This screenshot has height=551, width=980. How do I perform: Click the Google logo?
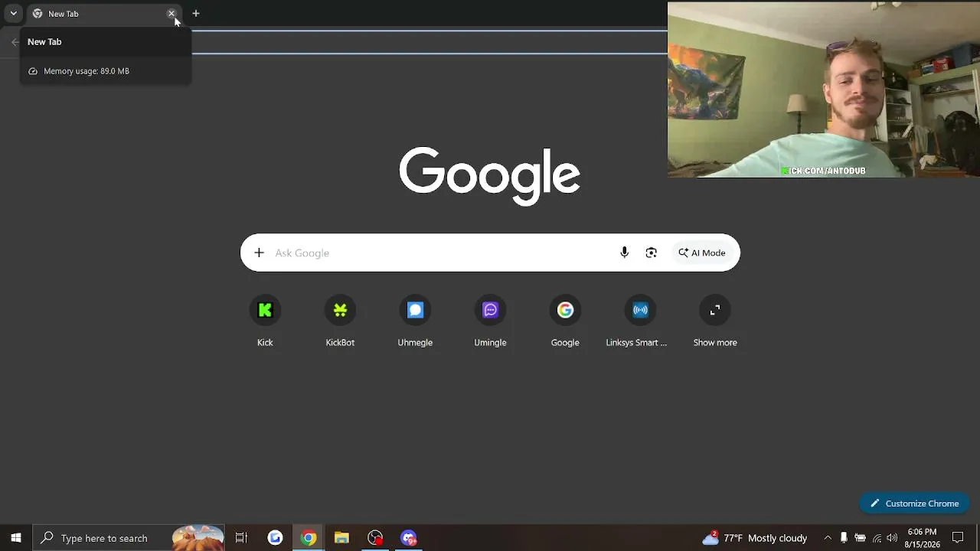coord(490,175)
